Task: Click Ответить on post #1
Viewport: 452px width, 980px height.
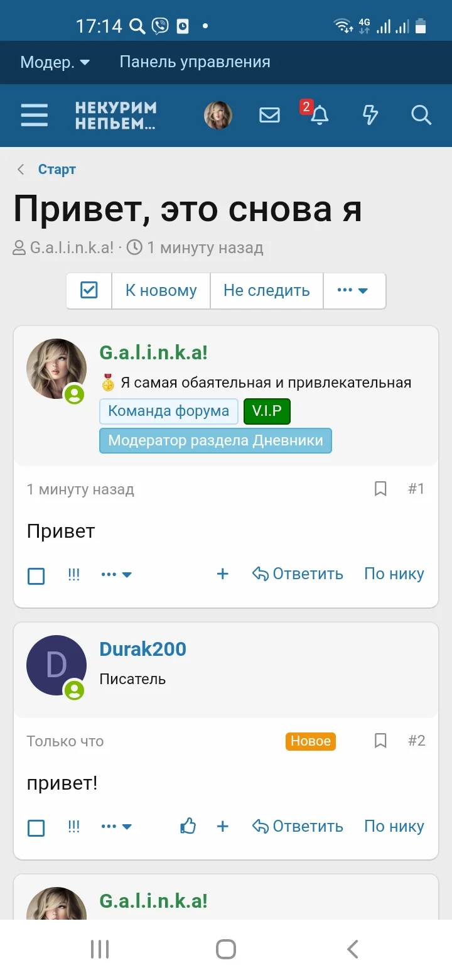Action: click(x=298, y=574)
